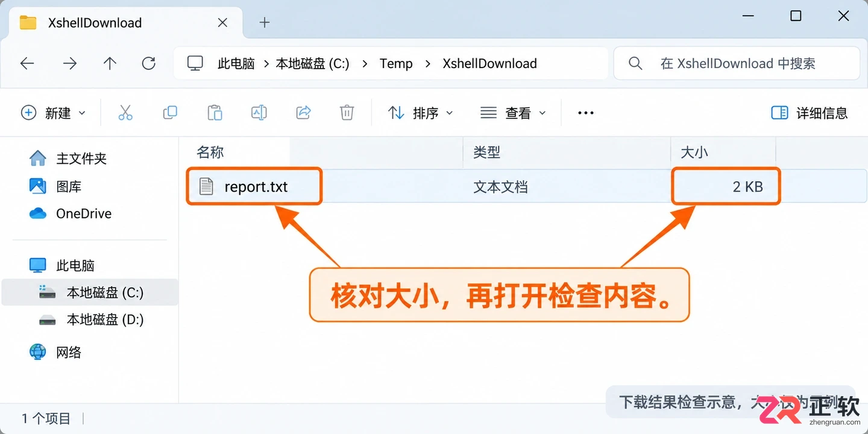This screenshot has height=434, width=868.
Task: Click the Delete trash can icon
Action: 347,113
